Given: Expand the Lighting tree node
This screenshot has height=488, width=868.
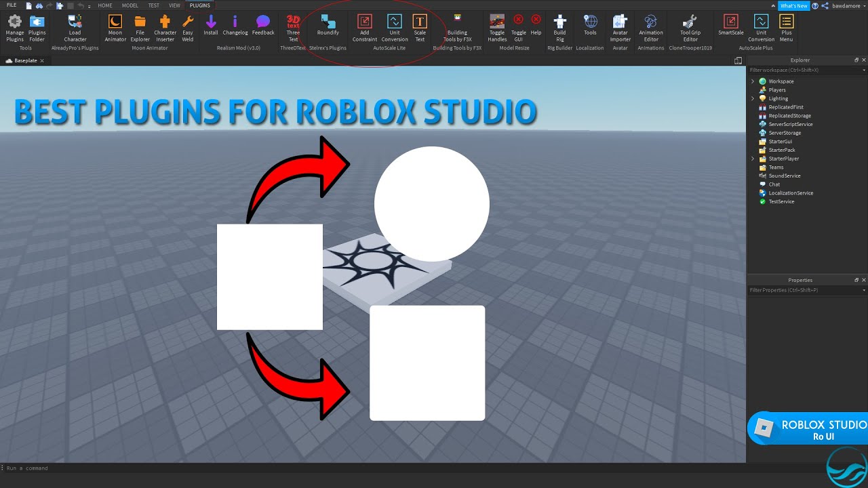Looking at the screenshot, I should coord(752,98).
